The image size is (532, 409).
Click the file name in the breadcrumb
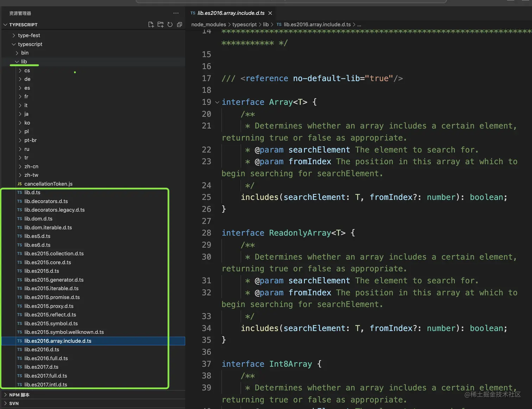click(317, 24)
